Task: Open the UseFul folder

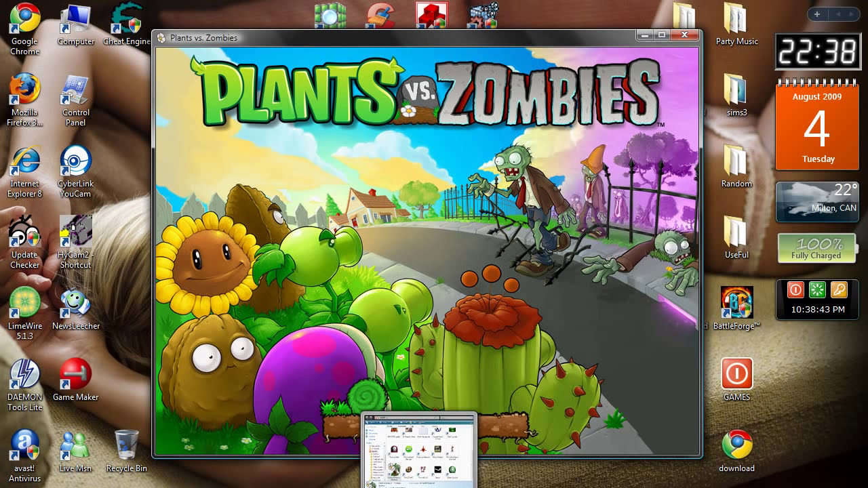Action: tap(736, 239)
